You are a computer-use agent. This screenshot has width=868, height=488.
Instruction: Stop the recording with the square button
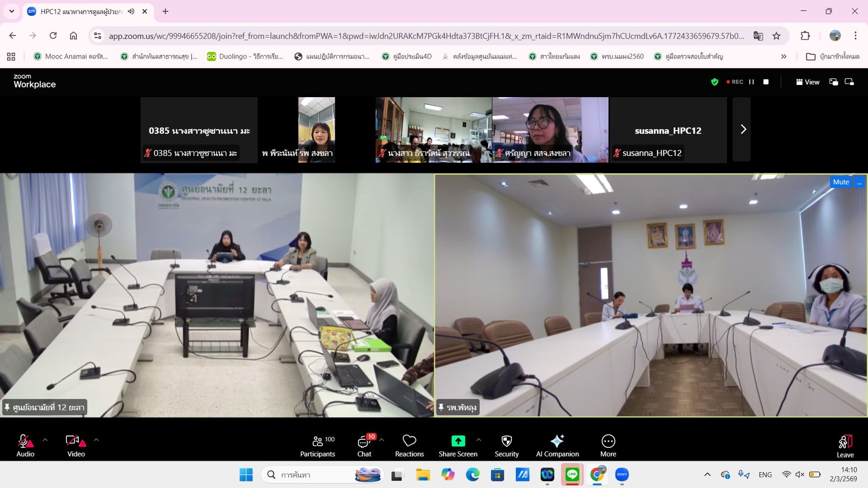(766, 82)
